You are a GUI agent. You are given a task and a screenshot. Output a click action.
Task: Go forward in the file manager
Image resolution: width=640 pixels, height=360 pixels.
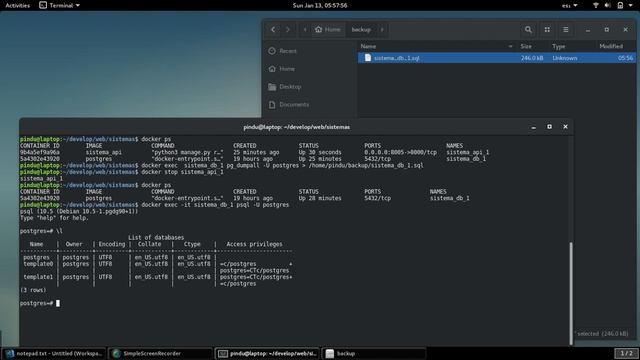288,29
